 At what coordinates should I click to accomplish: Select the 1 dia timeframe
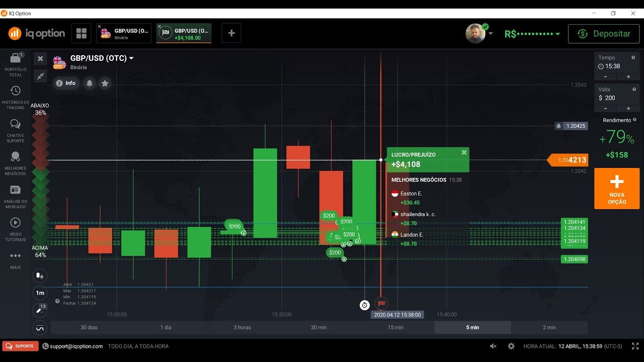click(x=166, y=327)
